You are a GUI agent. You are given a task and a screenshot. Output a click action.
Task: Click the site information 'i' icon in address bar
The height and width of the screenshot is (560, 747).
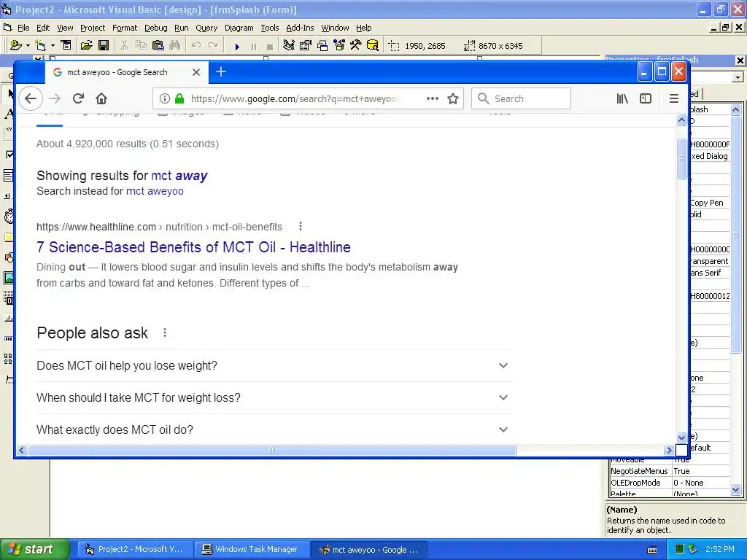(164, 98)
